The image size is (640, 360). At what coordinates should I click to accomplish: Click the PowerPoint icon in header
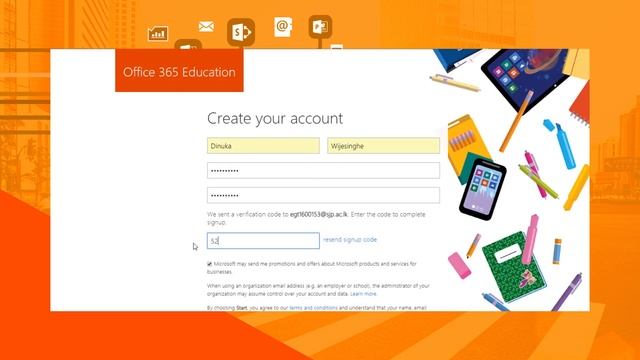(320, 27)
